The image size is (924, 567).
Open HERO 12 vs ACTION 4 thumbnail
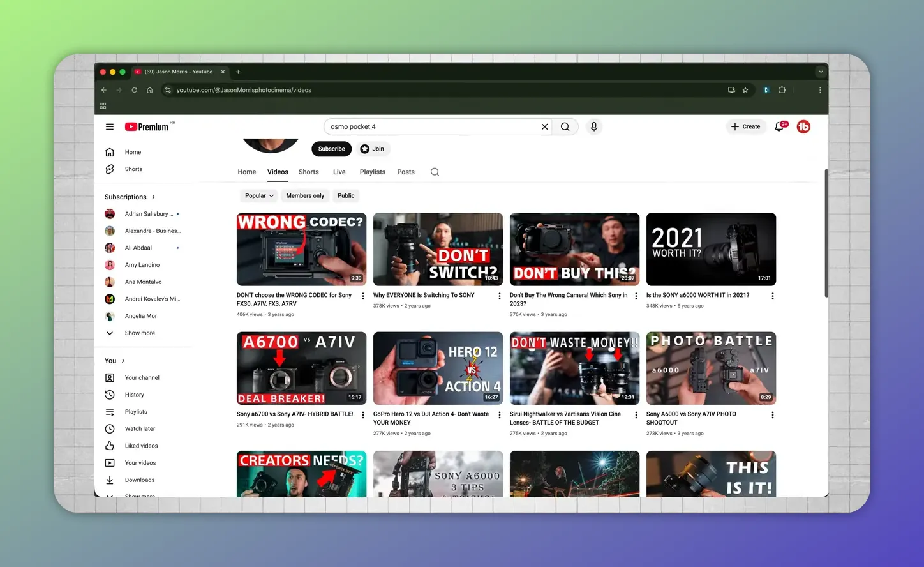click(438, 368)
